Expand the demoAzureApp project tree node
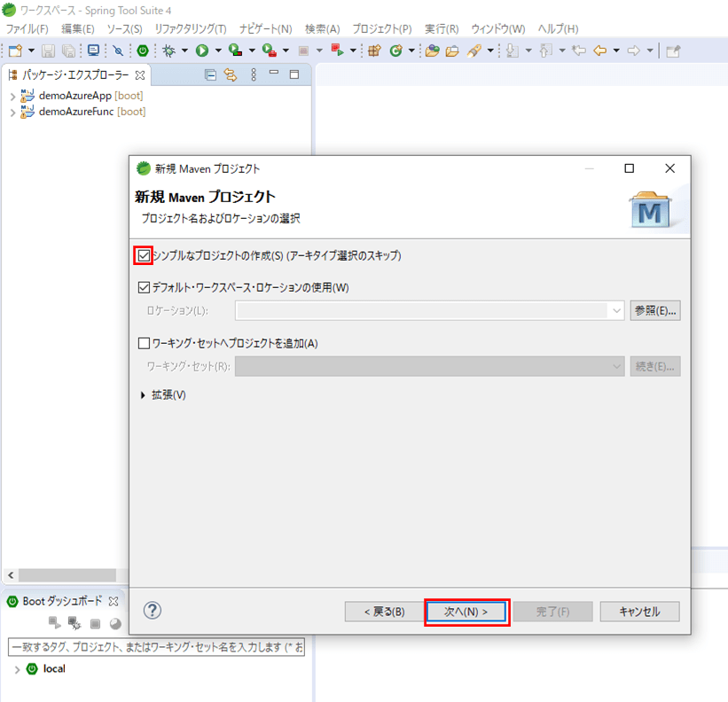 [x=12, y=96]
